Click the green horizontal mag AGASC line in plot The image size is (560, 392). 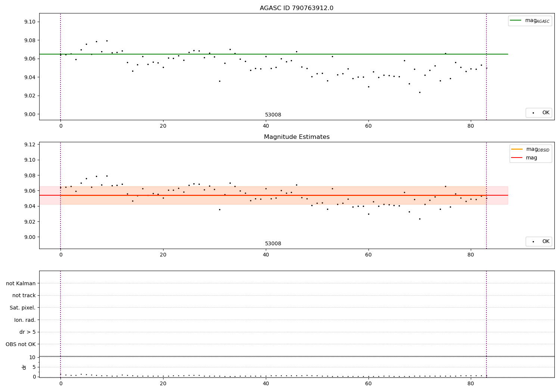pyautogui.click(x=274, y=54)
